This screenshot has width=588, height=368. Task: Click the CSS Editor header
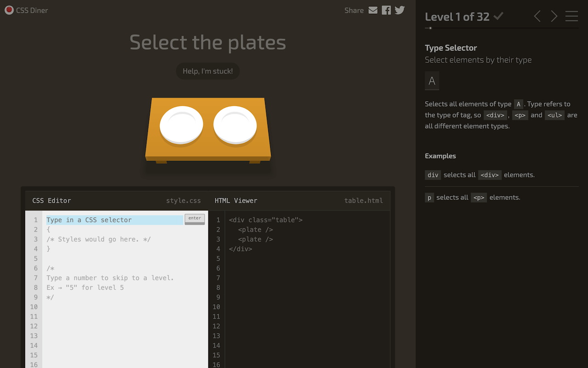click(51, 201)
